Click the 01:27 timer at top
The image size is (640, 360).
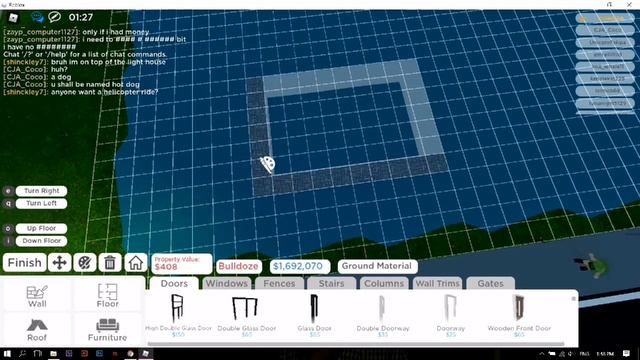click(80, 17)
